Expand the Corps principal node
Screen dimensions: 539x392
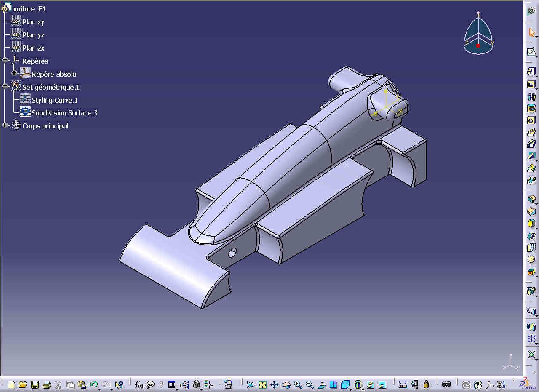click(5, 125)
